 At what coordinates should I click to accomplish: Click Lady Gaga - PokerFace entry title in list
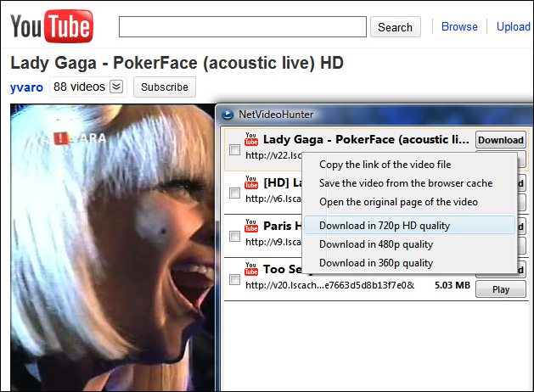pos(366,139)
